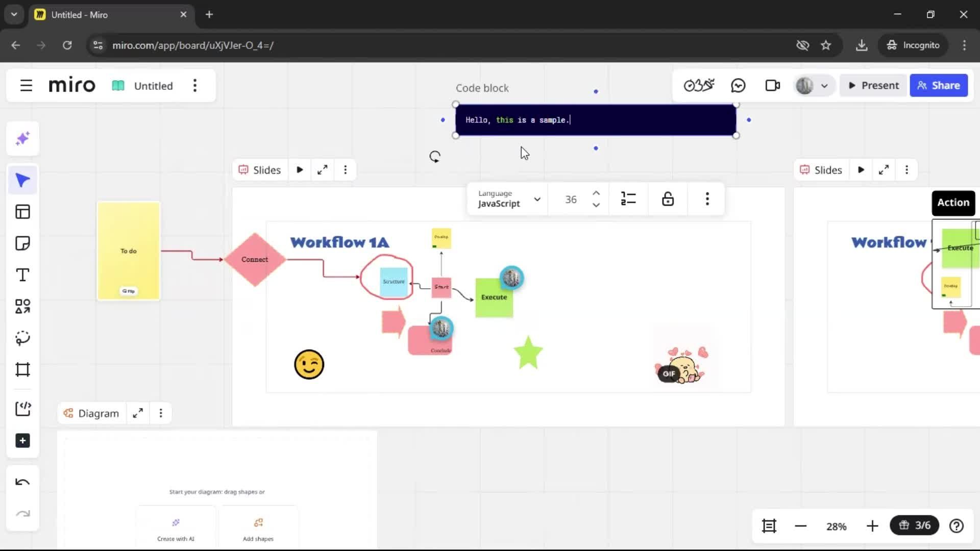The width and height of the screenshot is (980, 551).
Task: Bookmark this page with star icon
Action: coord(826,45)
